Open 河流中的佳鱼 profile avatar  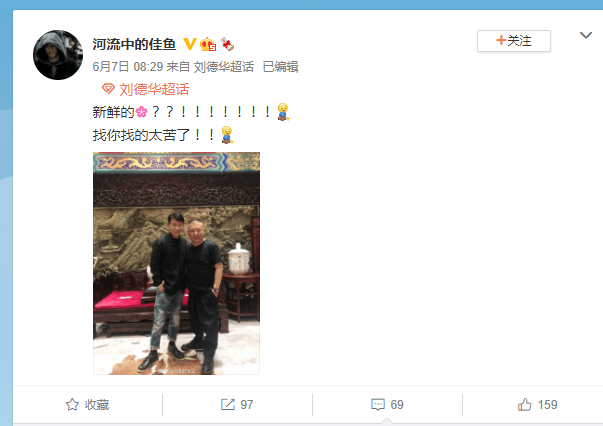[x=58, y=55]
